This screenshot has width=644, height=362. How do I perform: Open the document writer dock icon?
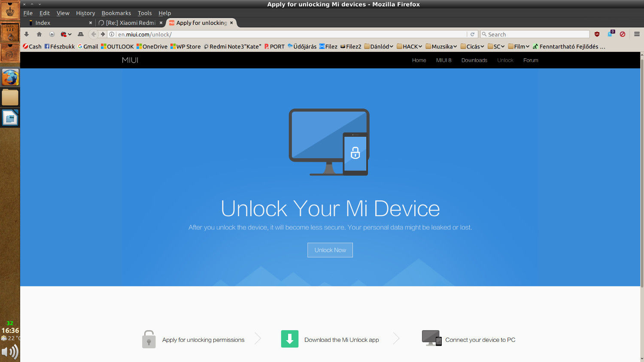(x=10, y=118)
